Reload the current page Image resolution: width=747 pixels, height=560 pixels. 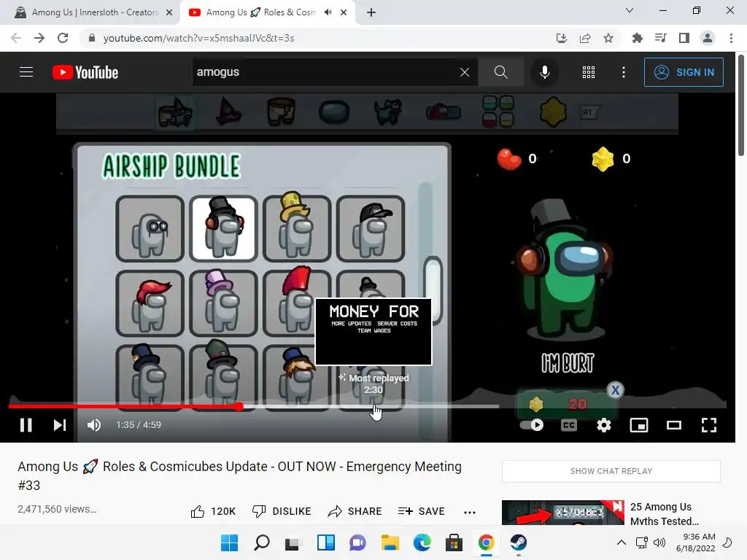(x=63, y=38)
